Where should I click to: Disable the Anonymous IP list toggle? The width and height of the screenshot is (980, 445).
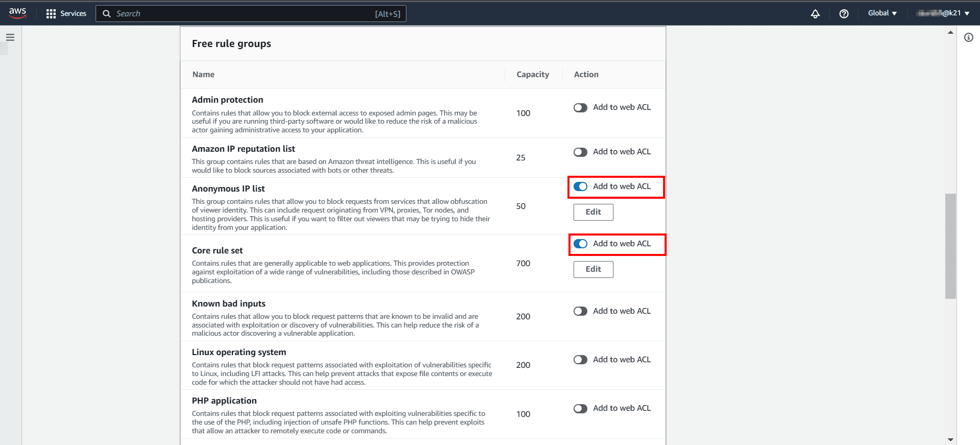point(580,187)
